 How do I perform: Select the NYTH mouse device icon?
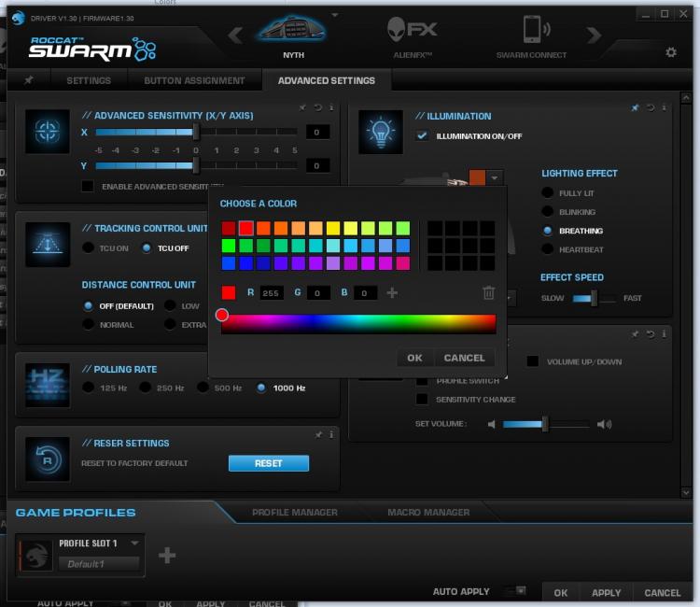(293, 30)
